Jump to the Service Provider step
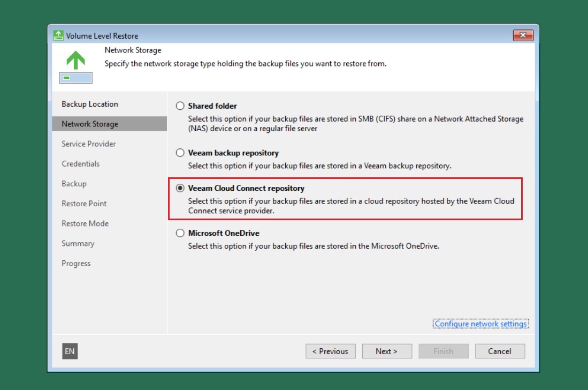 pos(89,144)
